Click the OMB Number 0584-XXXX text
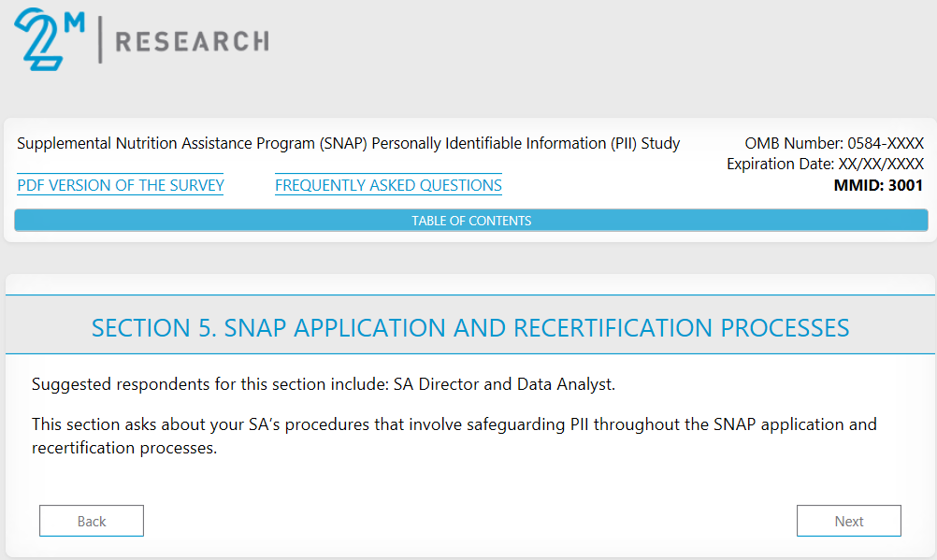This screenshot has width=937, height=560. (x=834, y=144)
